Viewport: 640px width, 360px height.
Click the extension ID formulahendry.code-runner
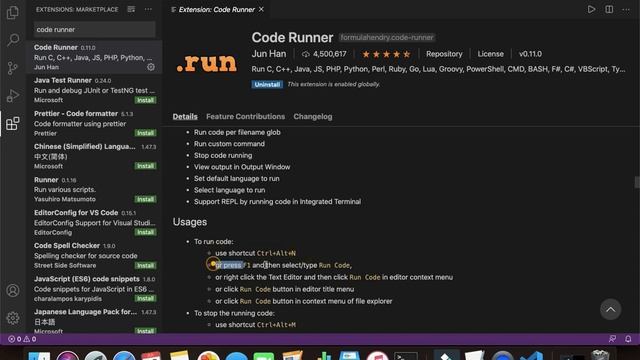tap(387, 38)
